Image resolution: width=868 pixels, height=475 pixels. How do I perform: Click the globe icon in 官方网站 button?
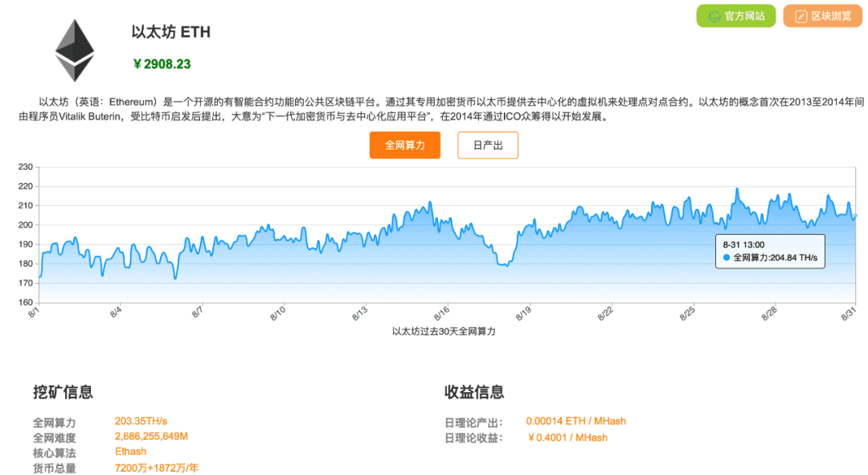(714, 17)
